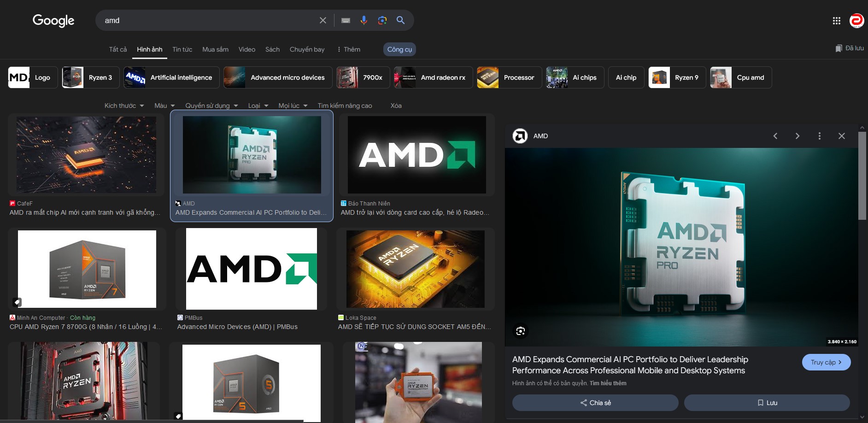Clear the search box text
The width and height of the screenshot is (868, 423).
pyautogui.click(x=323, y=20)
